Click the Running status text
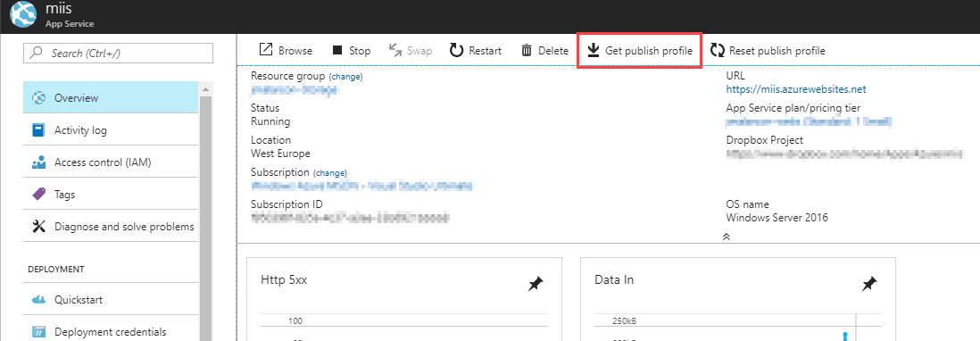This screenshot has width=980, height=341. 270,121
